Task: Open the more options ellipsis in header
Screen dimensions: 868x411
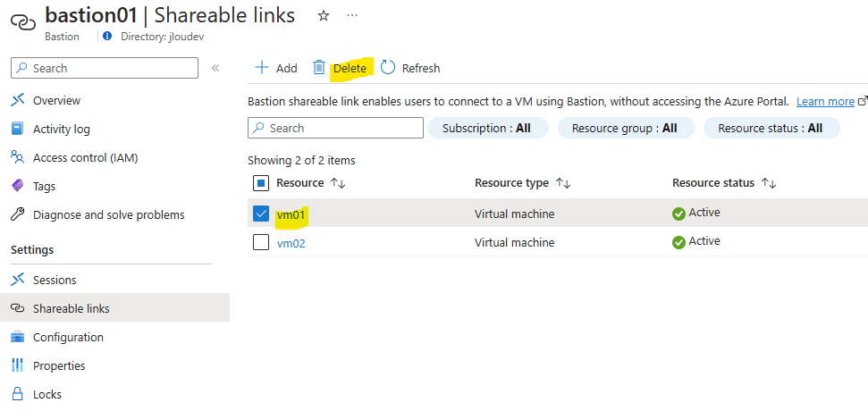Action: click(352, 15)
